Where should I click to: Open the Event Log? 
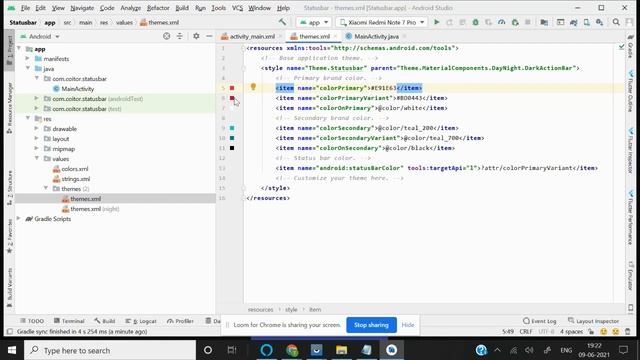pyautogui.click(x=539, y=321)
